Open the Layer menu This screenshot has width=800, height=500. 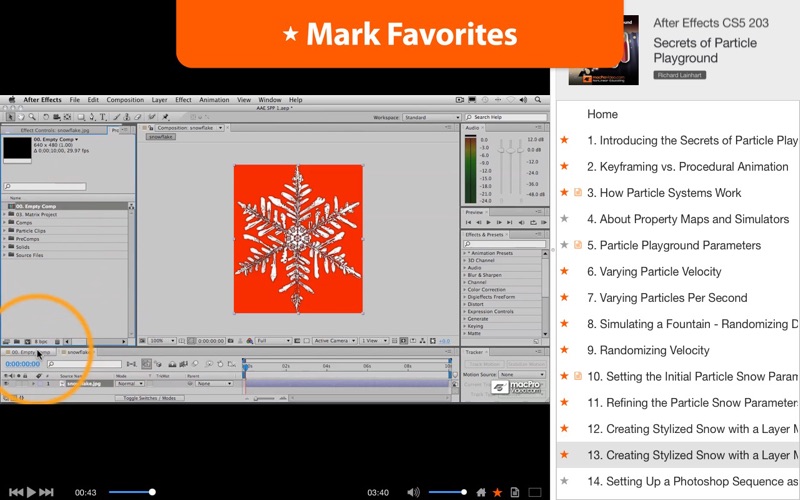pos(159,100)
